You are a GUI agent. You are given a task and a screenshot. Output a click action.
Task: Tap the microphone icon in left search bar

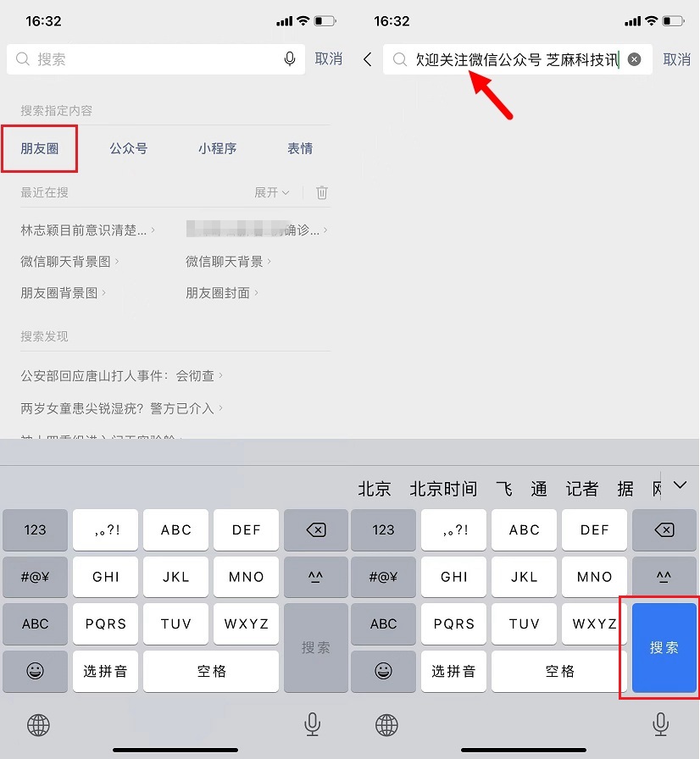(x=290, y=59)
